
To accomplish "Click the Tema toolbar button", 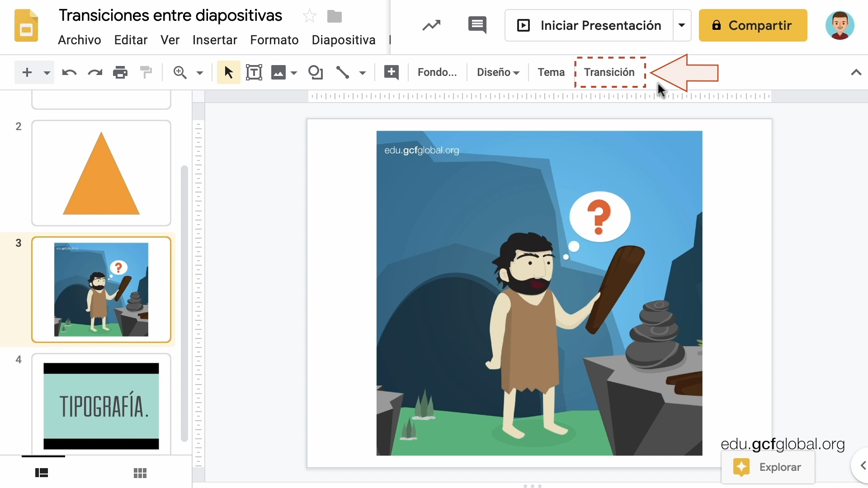I will tap(551, 72).
